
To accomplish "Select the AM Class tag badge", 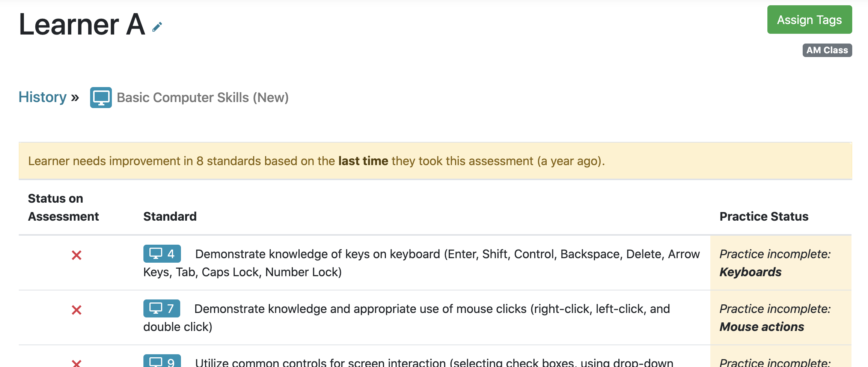I will [827, 50].
